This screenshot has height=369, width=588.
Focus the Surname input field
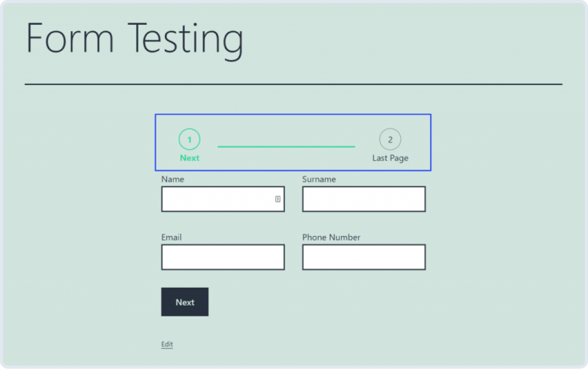click(364, 199)
